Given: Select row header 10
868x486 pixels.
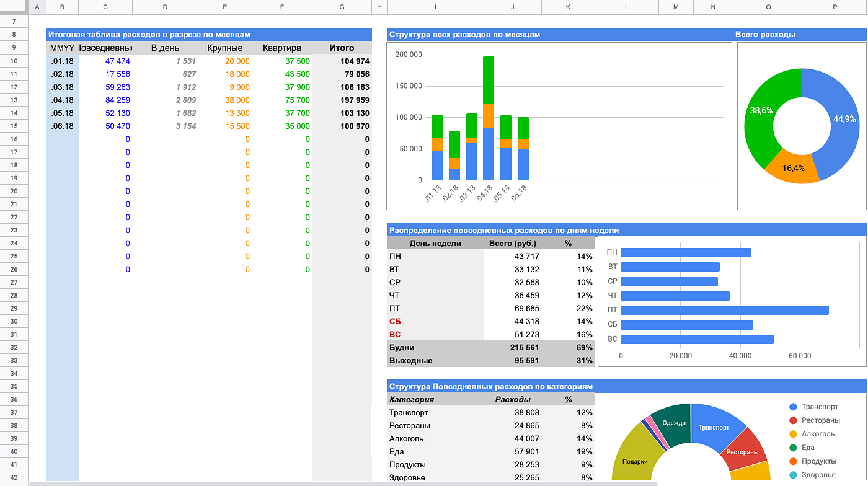Looking at the screenshot, I should pos(14,61).
